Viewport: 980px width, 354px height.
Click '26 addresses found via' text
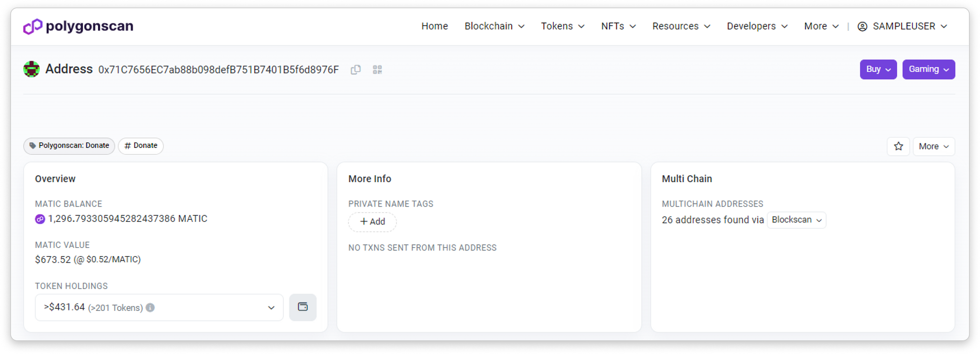click(712, 220)
